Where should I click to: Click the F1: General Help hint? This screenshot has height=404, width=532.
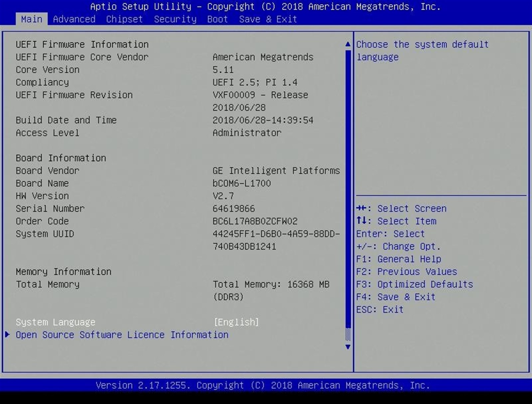[x=399, y=259]
